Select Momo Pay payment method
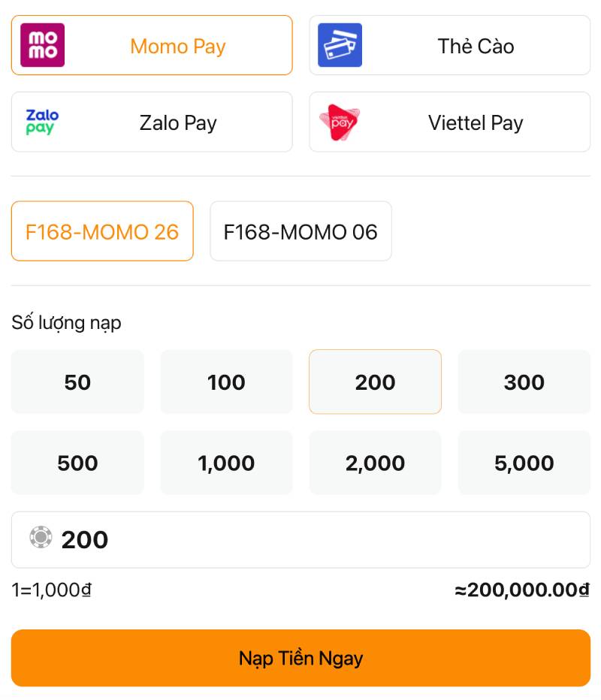Screen dimensions: 601x700 point(177,46)
